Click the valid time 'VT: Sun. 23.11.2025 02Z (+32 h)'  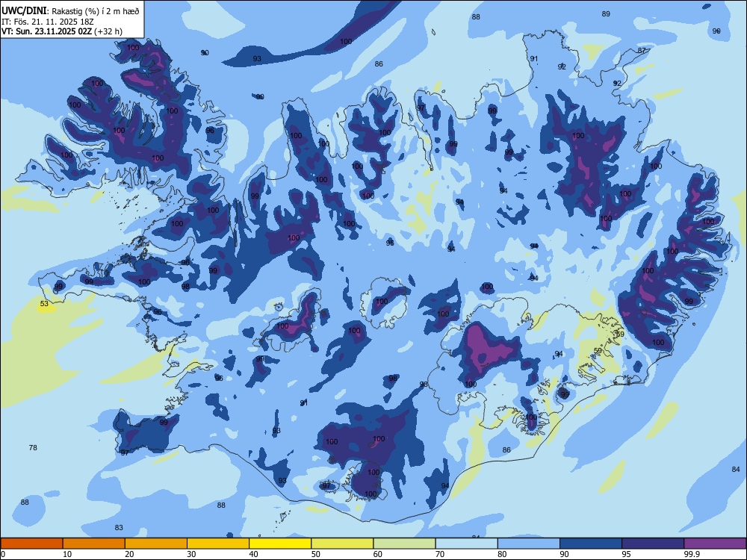[x=62, y=31]
